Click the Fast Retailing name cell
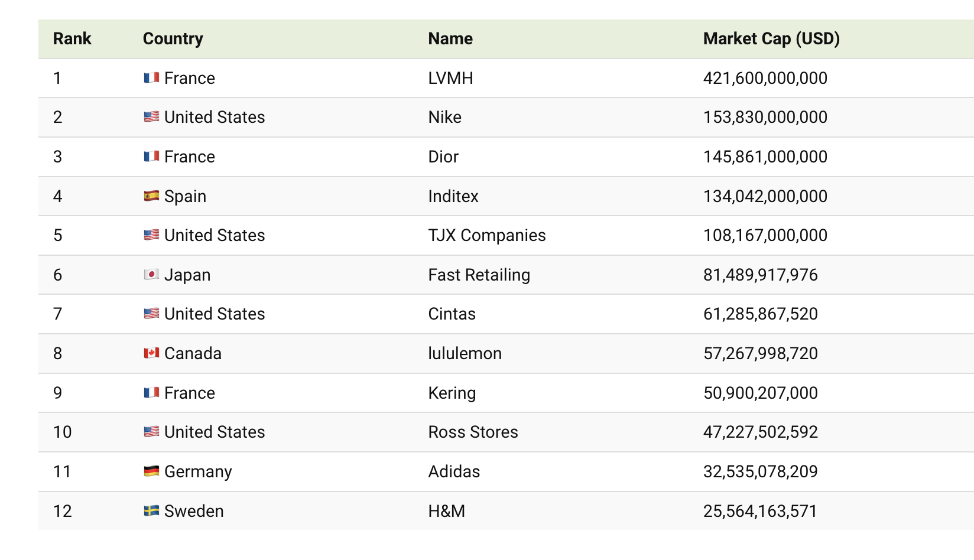Image resolution: width=974 pixels, height=560 pixels. [x=479, y=275]
